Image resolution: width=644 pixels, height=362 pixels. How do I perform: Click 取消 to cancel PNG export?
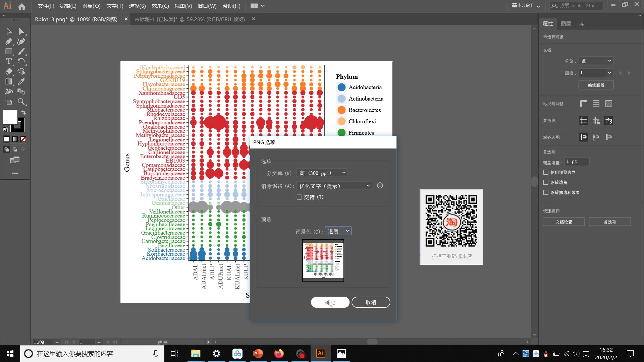click(x=371, y=302)
